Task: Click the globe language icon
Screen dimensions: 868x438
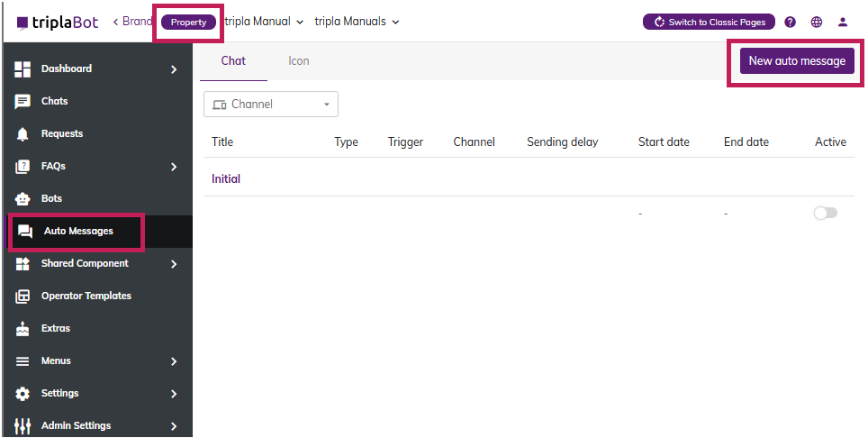Action: pyautogui.click(x=816, y=22)
